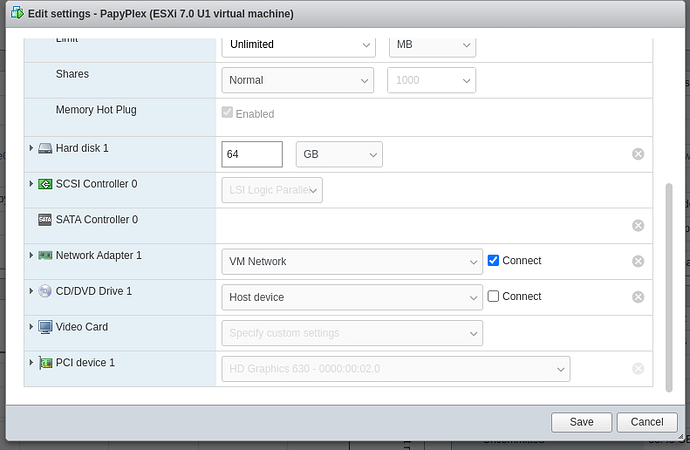690x450 pixels.
Task: Click the hard disk size field showing 64
Action: coord(252,154)
